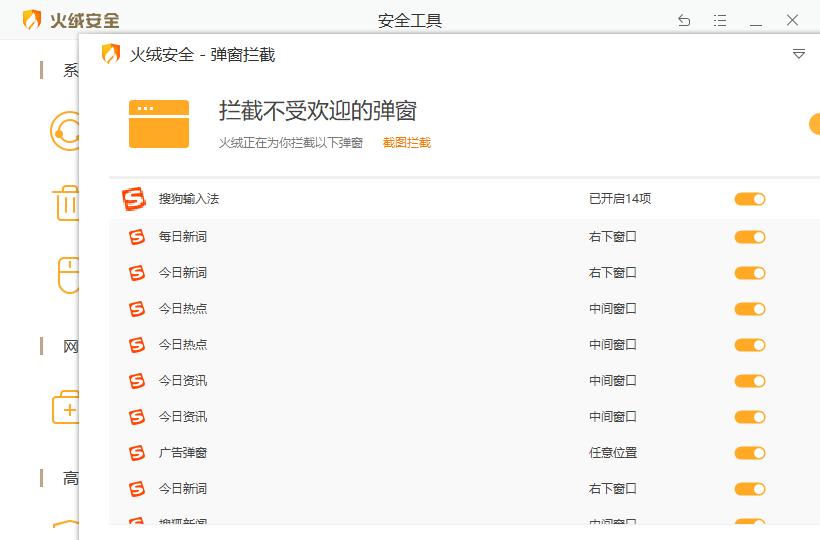Screen dimensions: 820x540
Task: Toggle 今日资讯 switch directly under 今日热点
Action: (x=750, y=381)
